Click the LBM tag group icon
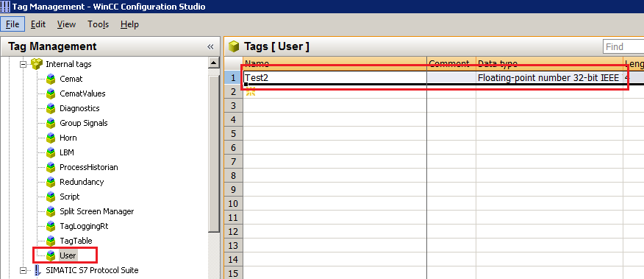This screenshot has height=279, width=644. click(x=51, y=152)
